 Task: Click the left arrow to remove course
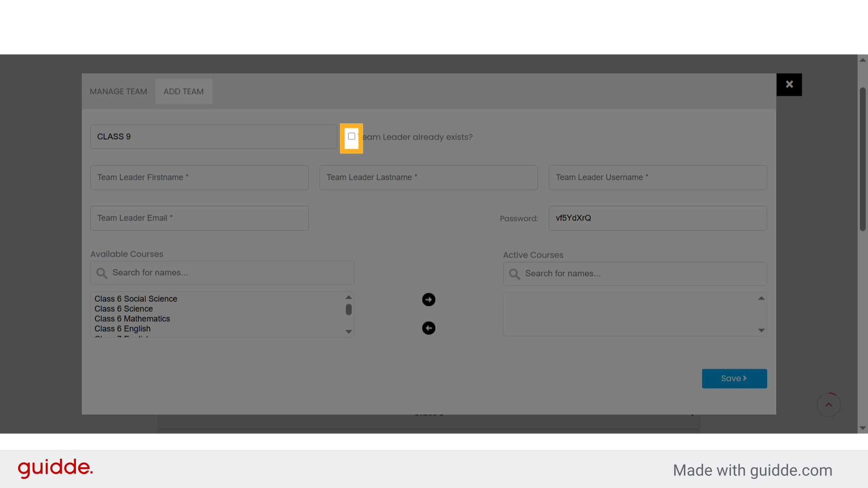point(429,328)
